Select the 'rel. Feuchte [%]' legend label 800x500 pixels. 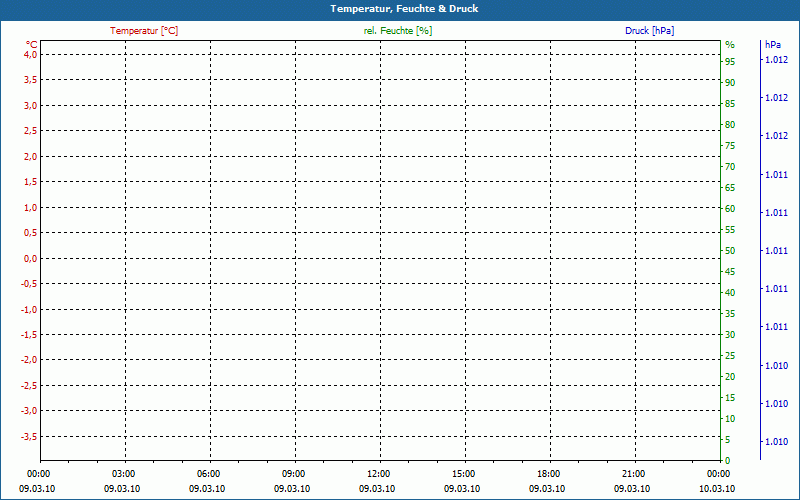coord(398,31)
